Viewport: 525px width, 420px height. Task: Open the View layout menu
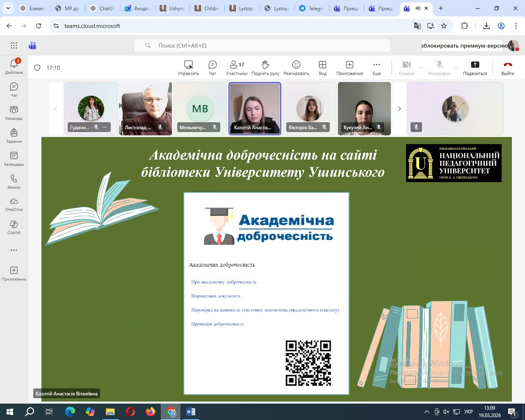click(322, 68)
